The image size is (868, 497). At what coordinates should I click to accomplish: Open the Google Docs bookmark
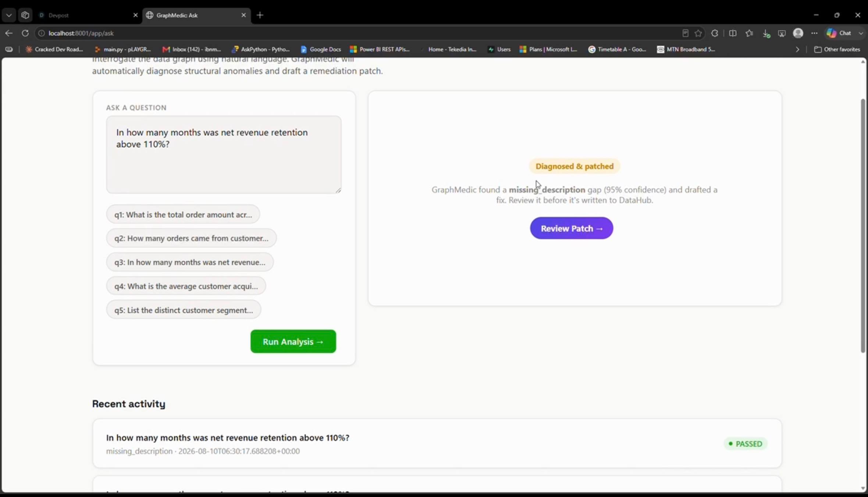[x=321, y=49]
